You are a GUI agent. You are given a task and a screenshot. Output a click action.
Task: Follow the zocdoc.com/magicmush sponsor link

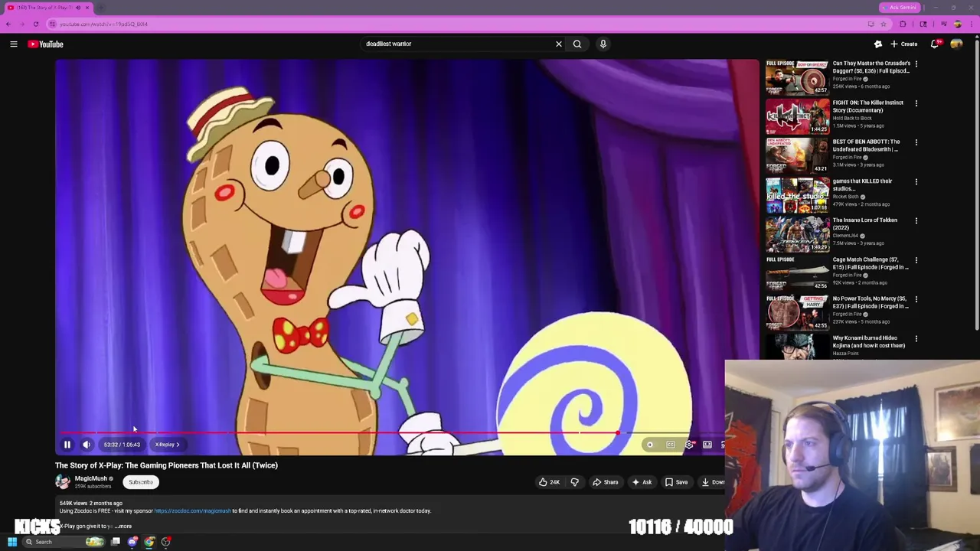(192, 511)
